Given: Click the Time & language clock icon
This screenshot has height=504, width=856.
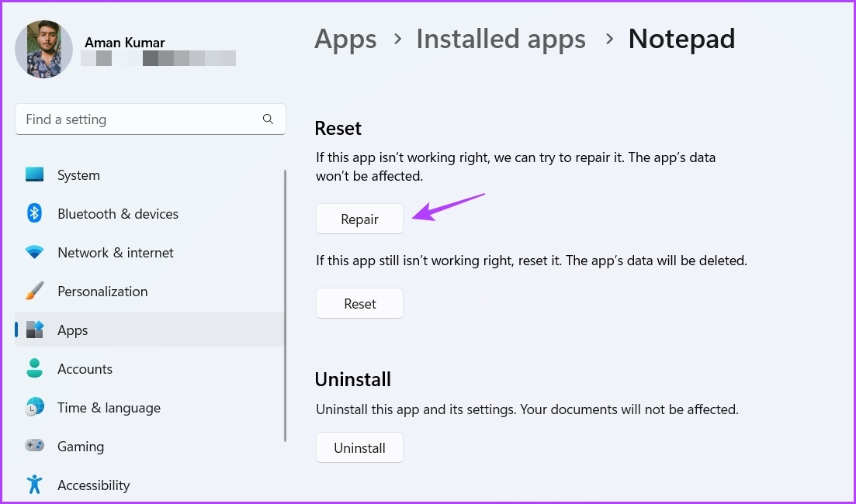Looking at the screenshot, I should 34,407.
